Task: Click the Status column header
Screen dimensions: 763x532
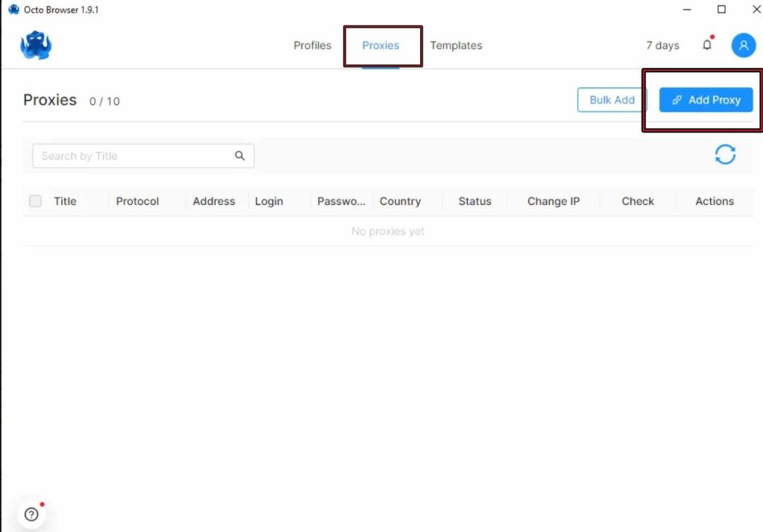Action: pos(475,201)
